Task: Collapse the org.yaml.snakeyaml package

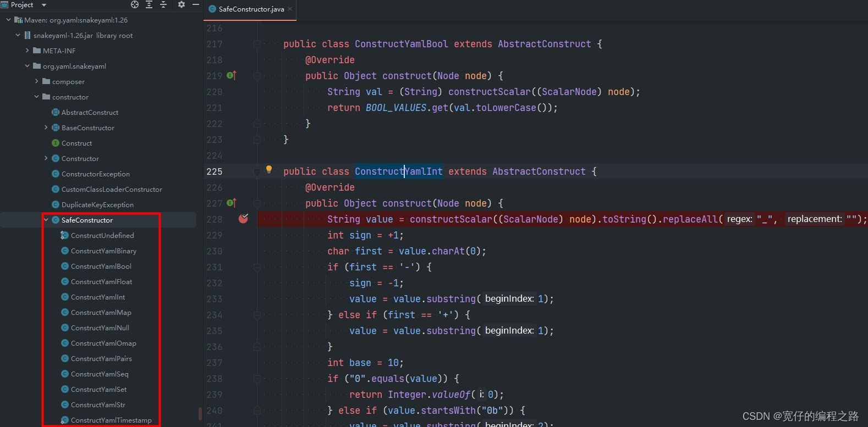Action: tap(28, 66)
